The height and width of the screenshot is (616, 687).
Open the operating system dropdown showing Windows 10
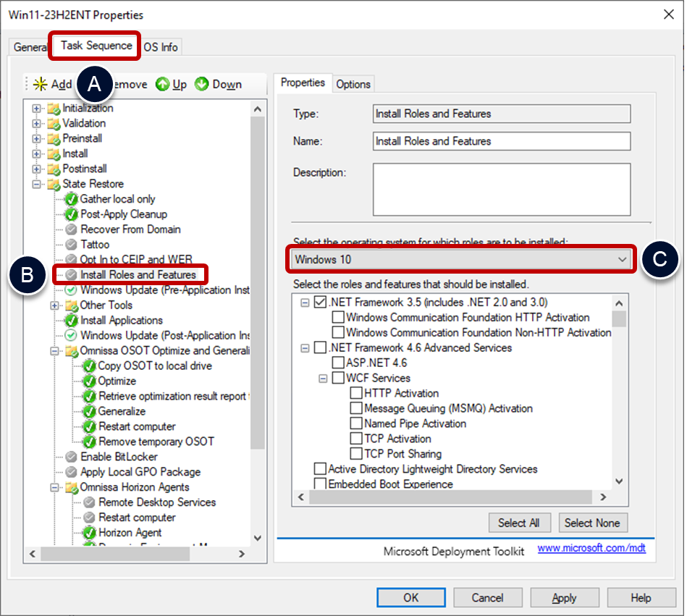tap(461, 259)
